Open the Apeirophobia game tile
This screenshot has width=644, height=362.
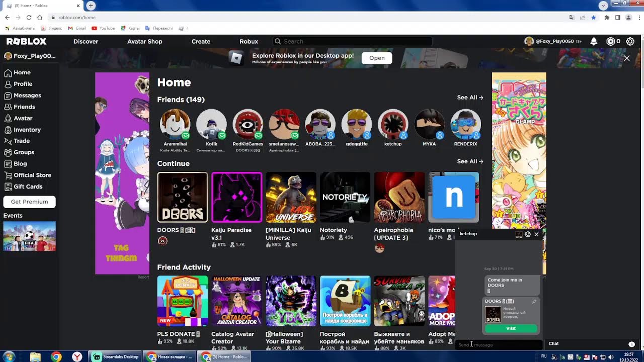[x=399, y=197]
